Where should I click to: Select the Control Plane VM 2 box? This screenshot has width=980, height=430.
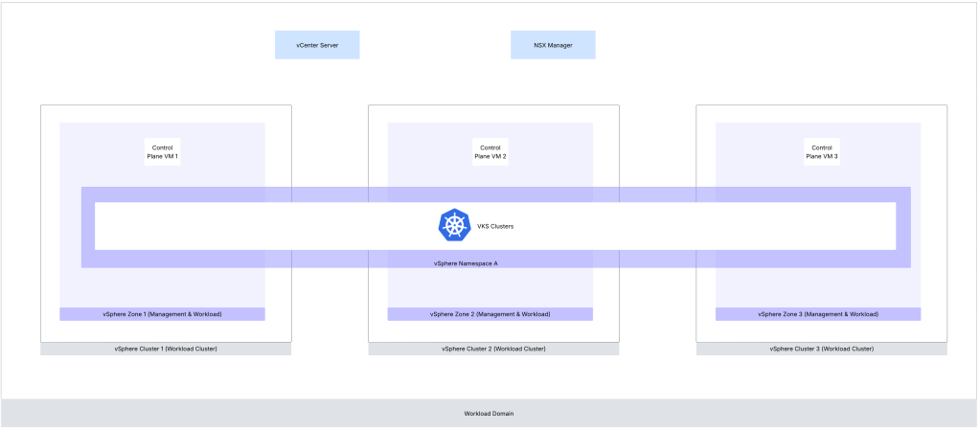(x=490, y=151)
